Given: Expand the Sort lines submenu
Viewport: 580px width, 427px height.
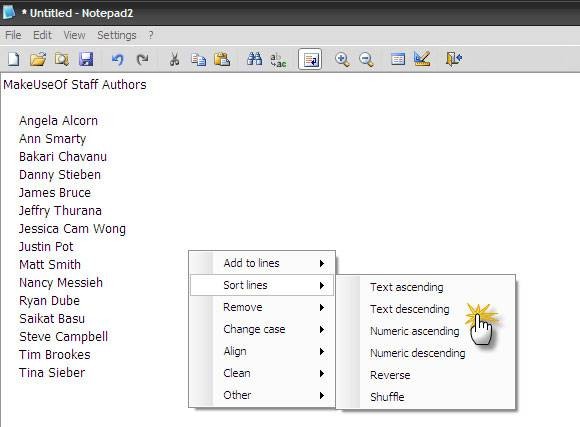Looking at the screenshot, I should pos(262,285).
